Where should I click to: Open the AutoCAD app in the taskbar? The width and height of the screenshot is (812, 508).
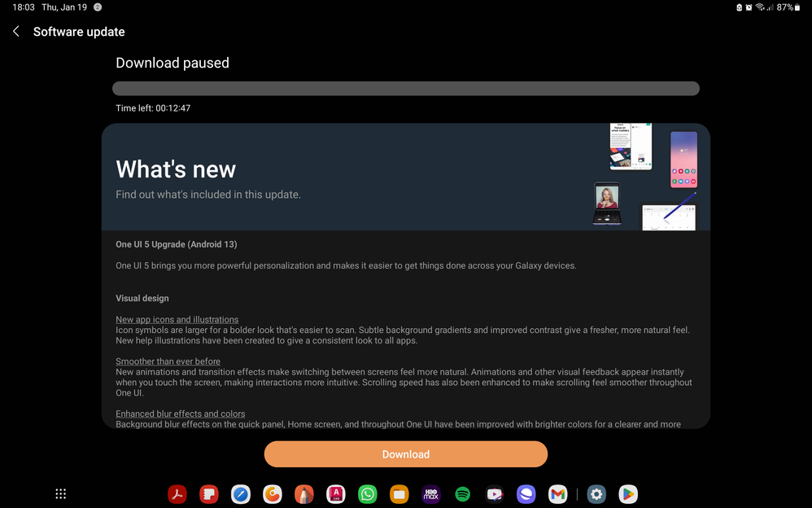coord(335,494)
